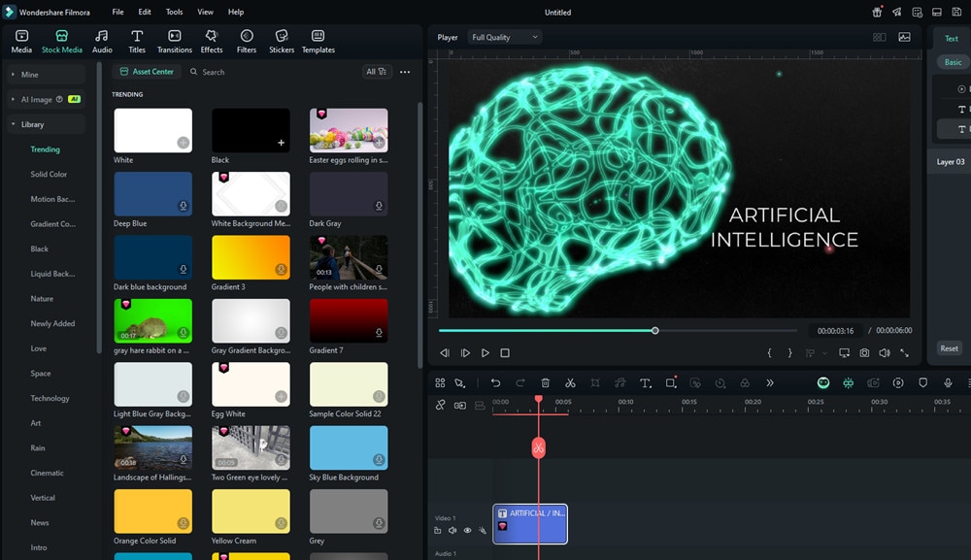Screen dimensions: 971x560
Task: Hide Video 1 track with eye icon
Action: pyautogui.click(x=467, y=531)
